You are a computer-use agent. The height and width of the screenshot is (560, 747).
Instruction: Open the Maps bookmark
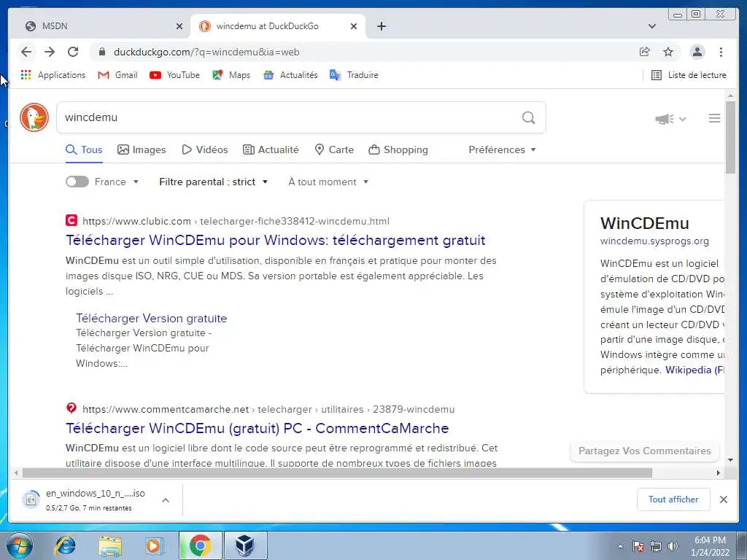(231, 75)
